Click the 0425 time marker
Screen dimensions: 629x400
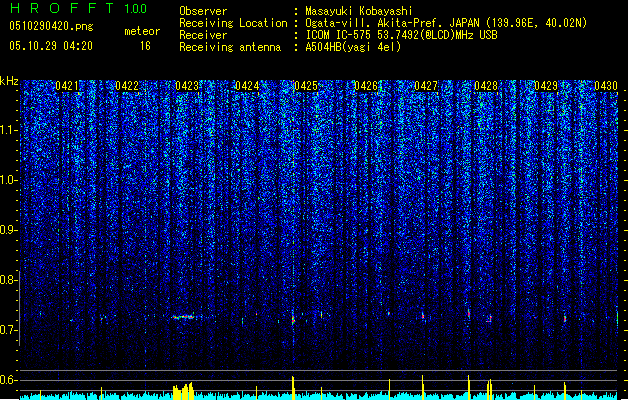(306, 86)
